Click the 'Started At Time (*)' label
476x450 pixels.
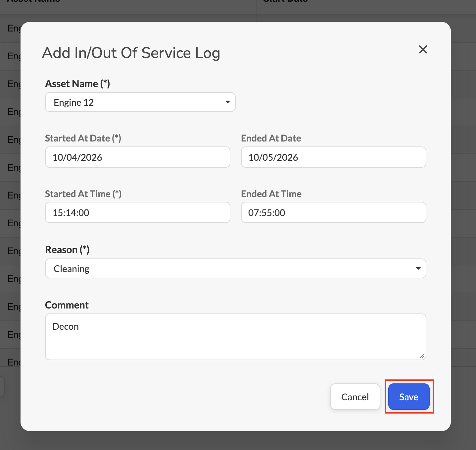(83, 194)
